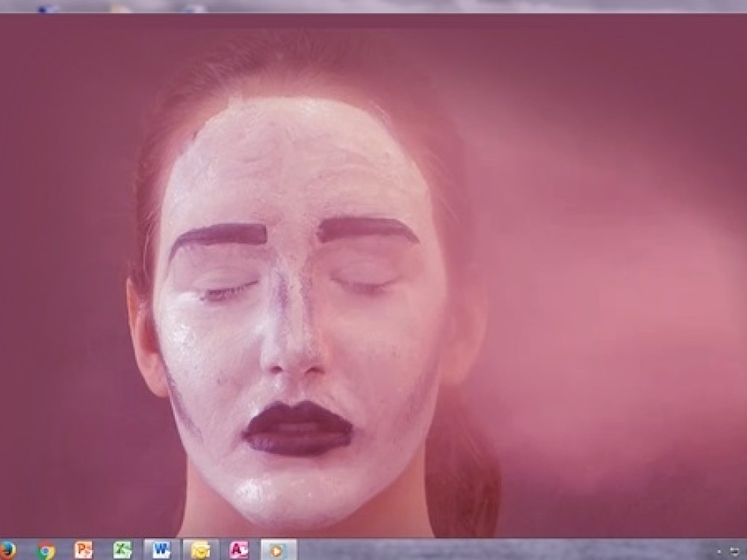Click the middle icon in the top strip
This screenshot has height=560, width=747.
(120, 7)
